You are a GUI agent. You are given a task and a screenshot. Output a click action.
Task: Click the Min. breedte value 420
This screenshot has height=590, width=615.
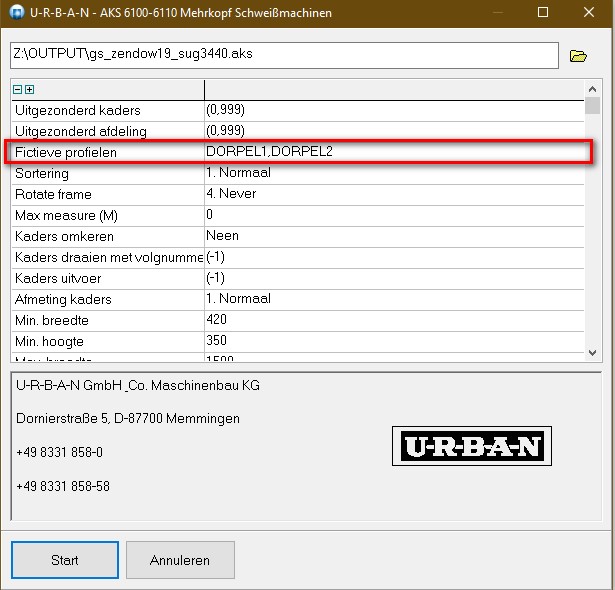(217, 320)
